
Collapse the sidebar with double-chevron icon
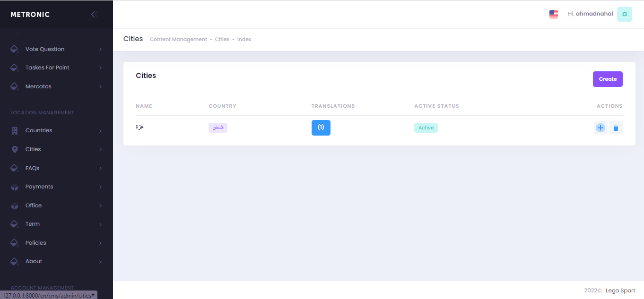point(94,15)
